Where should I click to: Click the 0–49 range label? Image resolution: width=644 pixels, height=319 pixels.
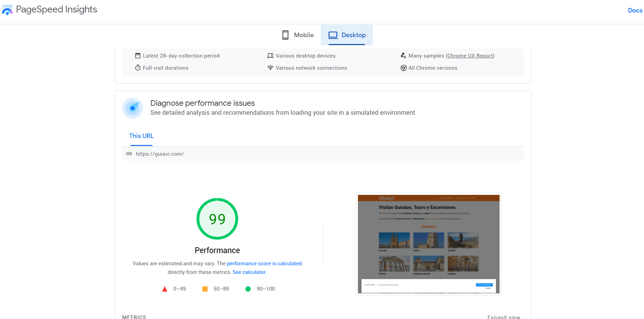179,289
